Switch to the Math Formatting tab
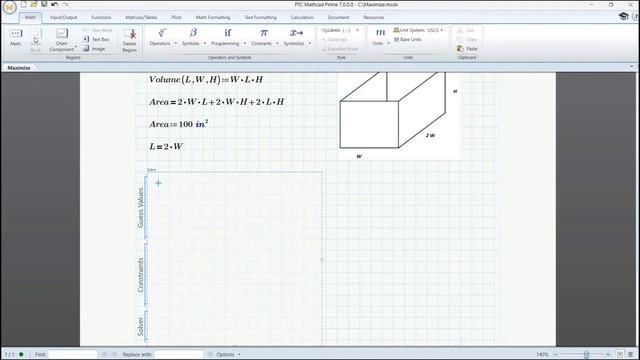Image resolution: width=640 pixels, height=360 pixels. click(213, 18)
